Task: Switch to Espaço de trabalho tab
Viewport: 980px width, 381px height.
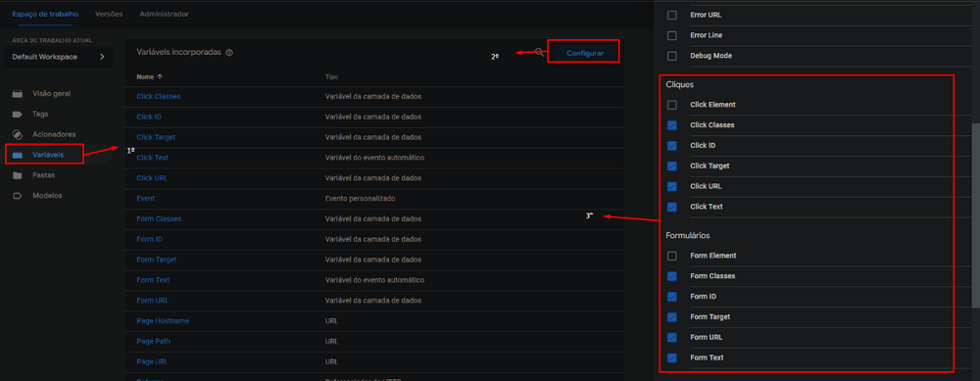Action: coord(45,14)
